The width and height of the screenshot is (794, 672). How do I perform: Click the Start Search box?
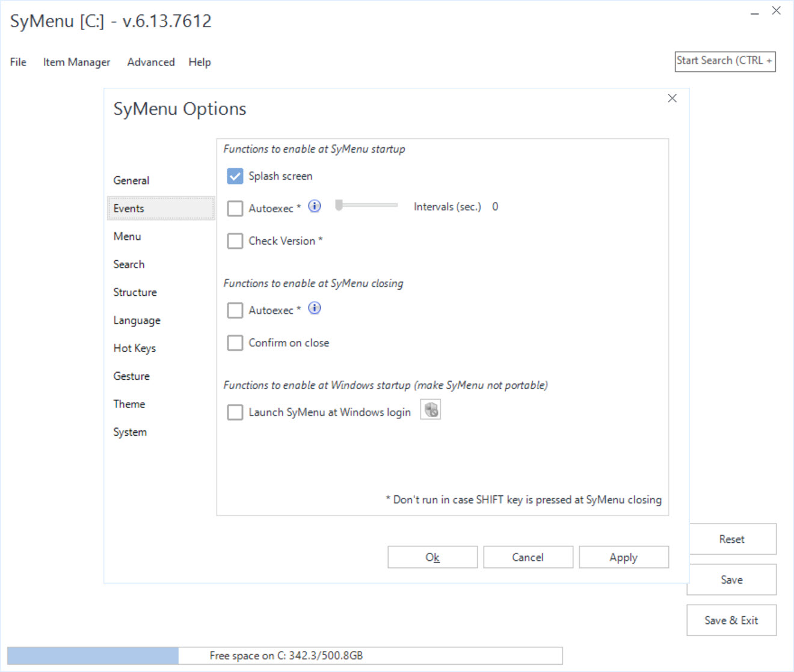click(725, 61)
